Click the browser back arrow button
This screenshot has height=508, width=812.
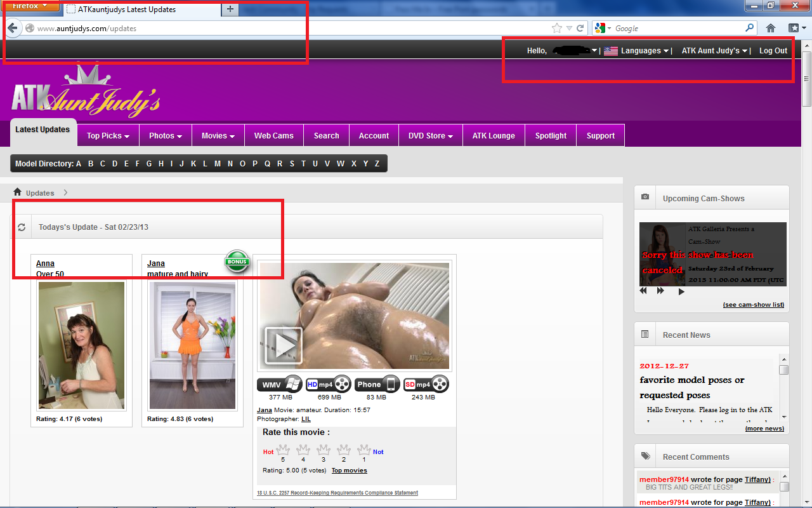(x=13, y=29)
